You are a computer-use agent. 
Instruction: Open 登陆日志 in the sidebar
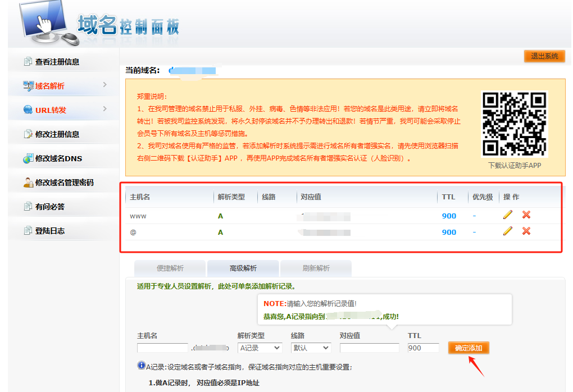[x=50, y=230]
